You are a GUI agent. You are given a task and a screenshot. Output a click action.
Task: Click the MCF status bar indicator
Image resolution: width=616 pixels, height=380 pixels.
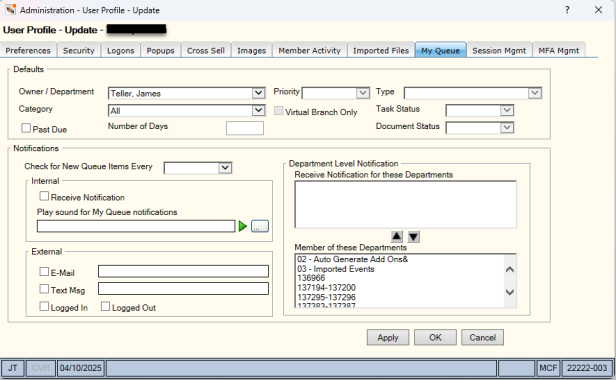click(548, 368)
